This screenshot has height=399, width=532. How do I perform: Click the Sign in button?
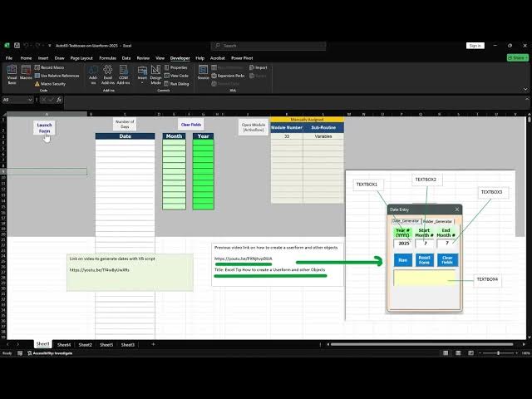pyautogui.click(x=475, y=46)
